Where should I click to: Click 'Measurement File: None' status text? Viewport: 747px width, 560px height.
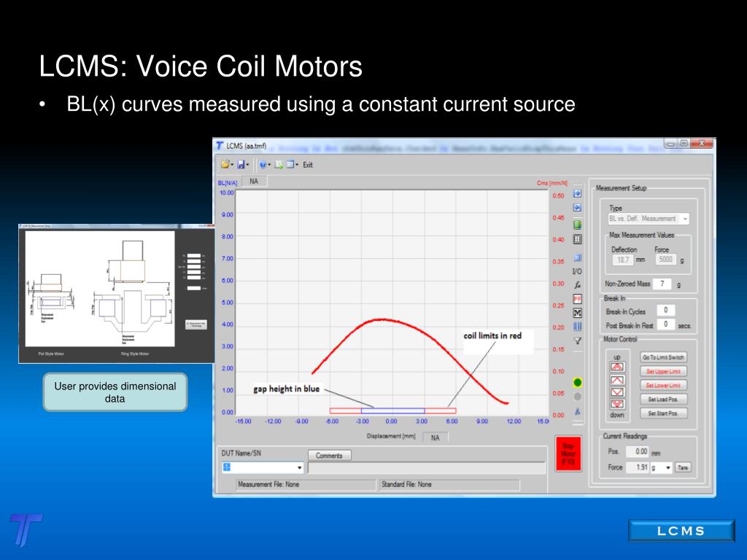coord(268,484)
